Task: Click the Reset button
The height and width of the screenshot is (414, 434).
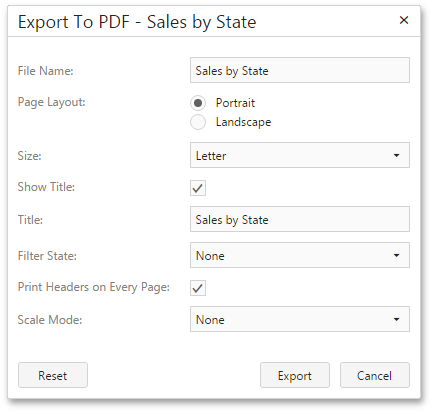Action: point(53,375)
